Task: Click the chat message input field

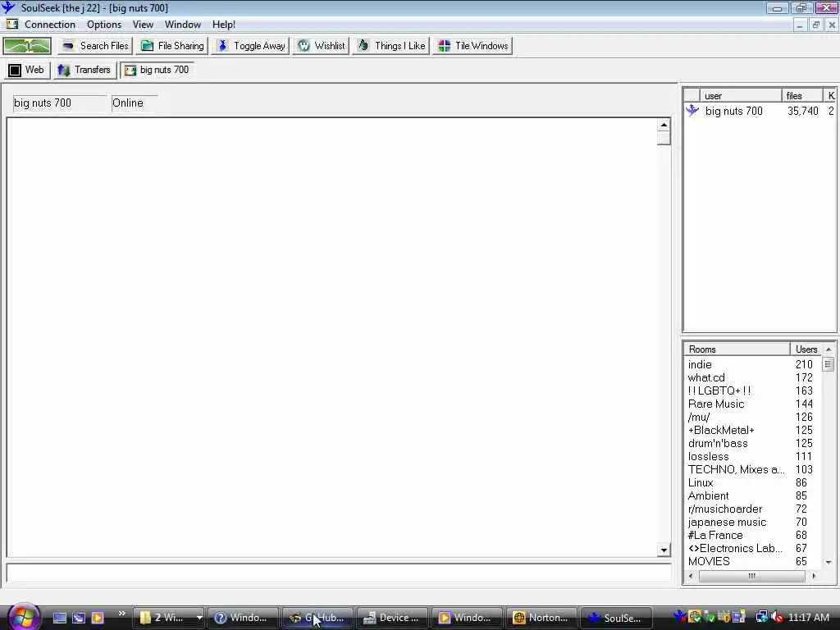Action: pos(339,573)
